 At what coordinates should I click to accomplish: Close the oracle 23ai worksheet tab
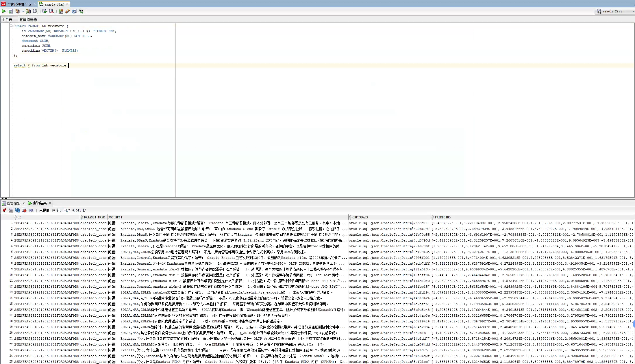click(x=67, y=4)
